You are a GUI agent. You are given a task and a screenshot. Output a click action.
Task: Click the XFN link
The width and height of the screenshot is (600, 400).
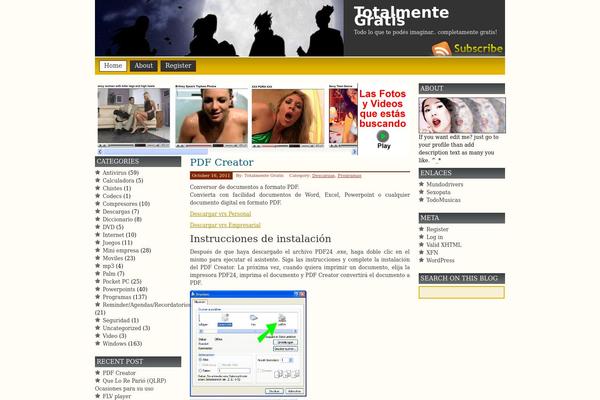click(432, 253)
